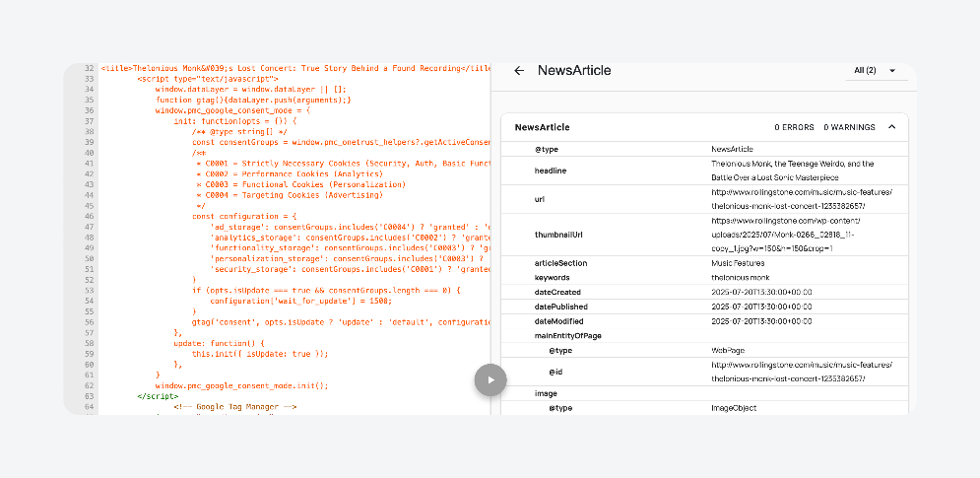The image size is (980, 478).
Task: Click the this.init isUpdate code line
Action: tap(260, 354)
